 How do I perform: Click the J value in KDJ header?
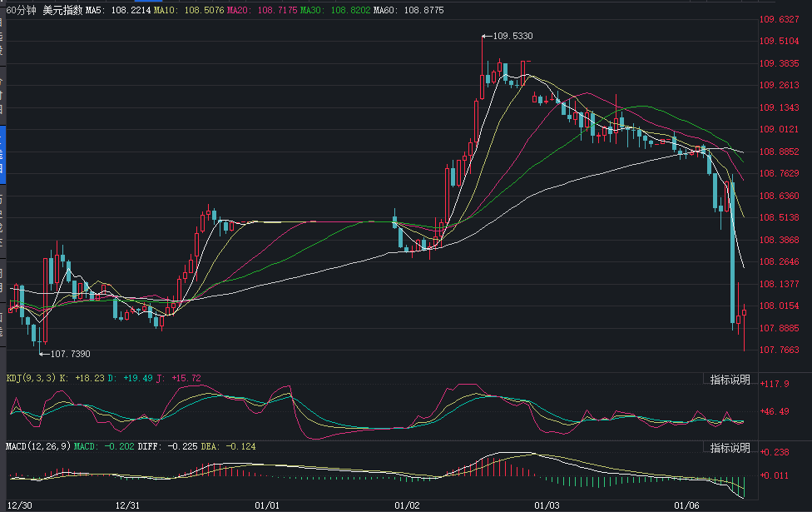186,378
